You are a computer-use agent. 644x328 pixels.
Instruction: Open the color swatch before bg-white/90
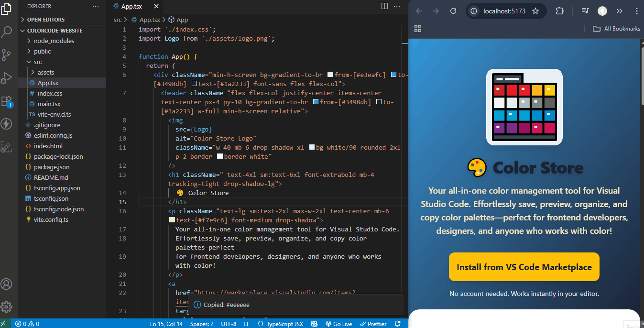tap(312, 147)
